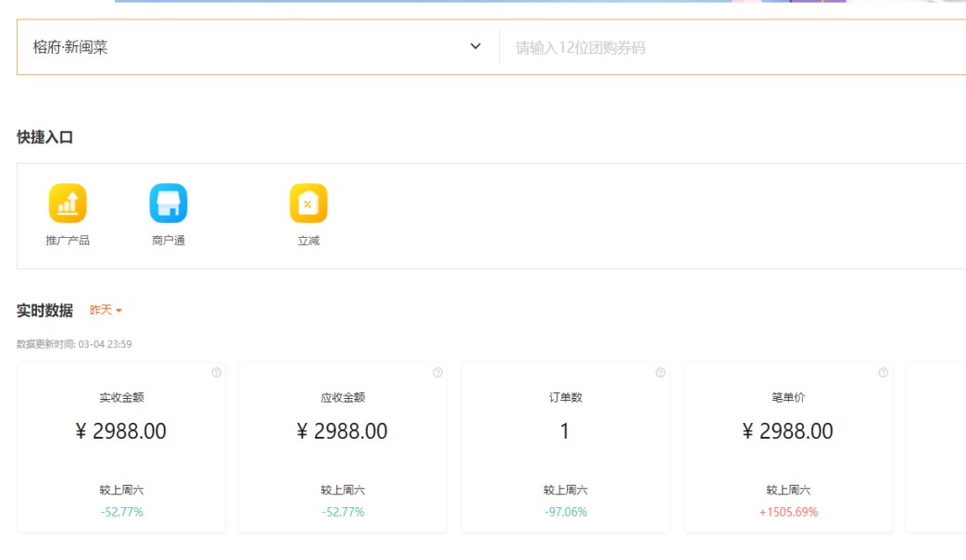Click the 订单数 value of 1
This screenshot has width=966, height=560.
(565, 431)
